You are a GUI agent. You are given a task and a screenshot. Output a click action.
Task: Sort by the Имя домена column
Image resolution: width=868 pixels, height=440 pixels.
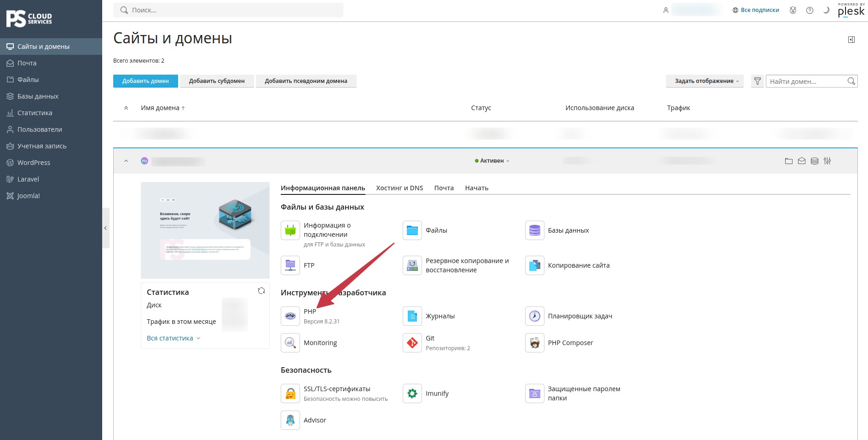(163, 108)
